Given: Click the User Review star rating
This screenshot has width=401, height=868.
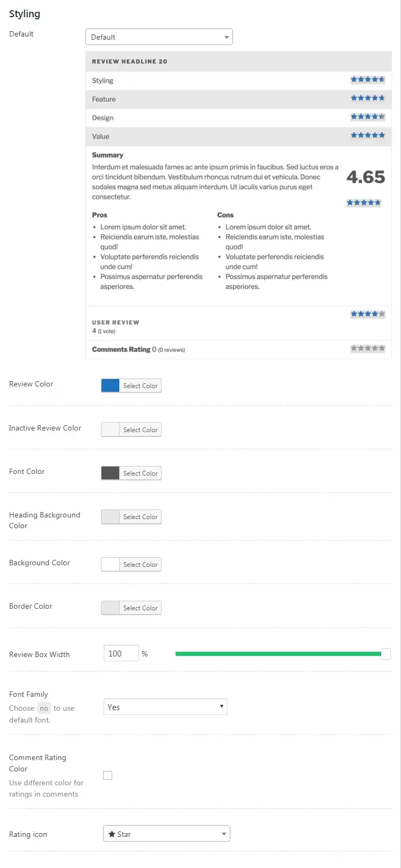Looking at the screenshot, I should [x=368, y=314].
